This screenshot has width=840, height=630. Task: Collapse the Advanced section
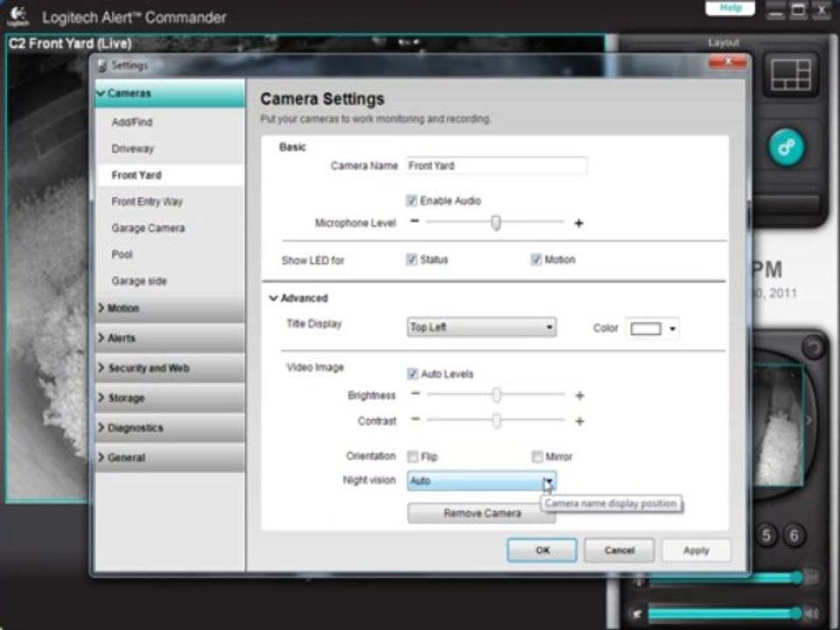(274, 298)
